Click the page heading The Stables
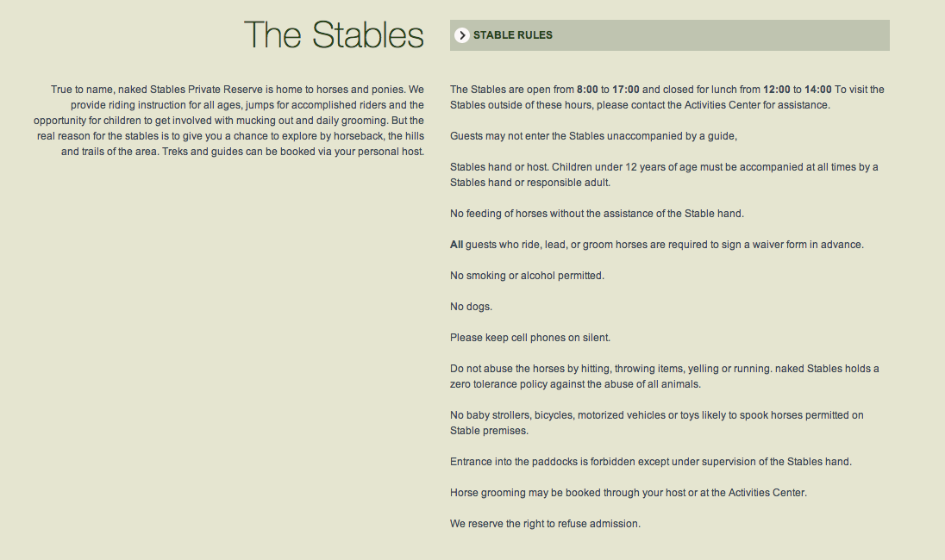The height and width of the screenshot is (560, 945). pyautogui.click(x=335, y=35)
